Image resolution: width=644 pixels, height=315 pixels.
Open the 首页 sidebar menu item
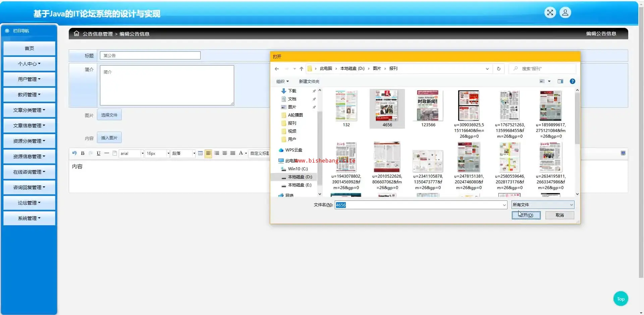30,48
